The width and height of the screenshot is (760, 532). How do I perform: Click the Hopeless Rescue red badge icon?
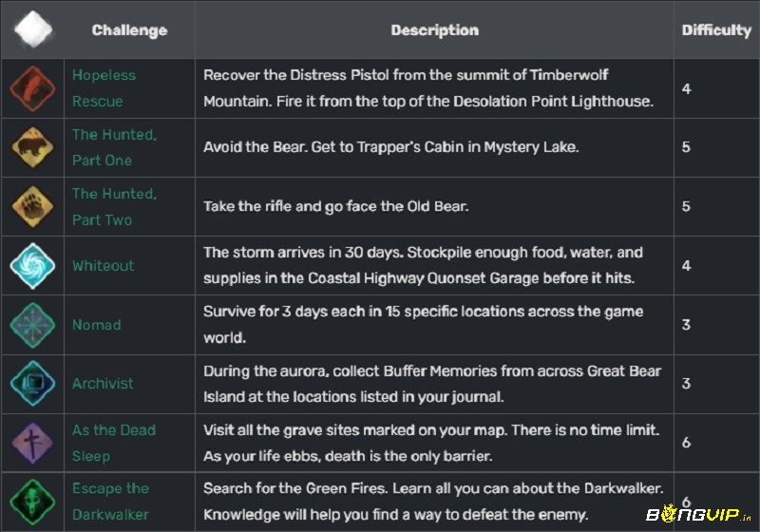tap(32, 88)
